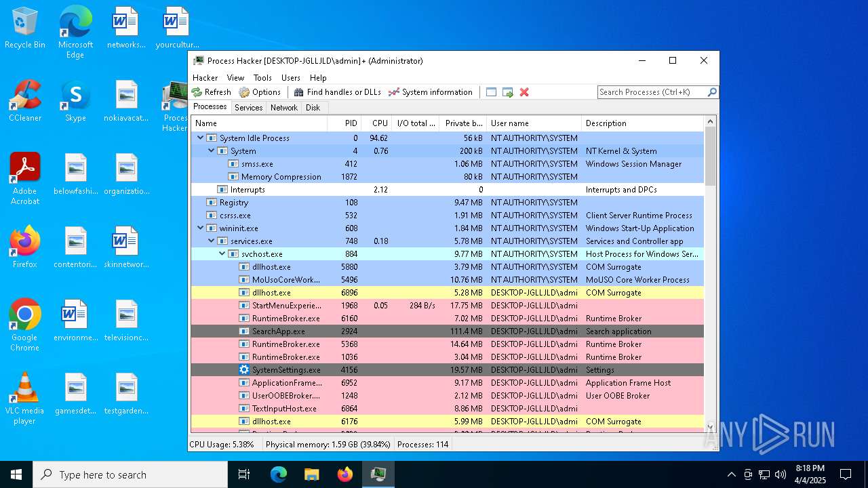Open notification center on taskbar
This screenshot has width=868, height=488.
[846, 474]
